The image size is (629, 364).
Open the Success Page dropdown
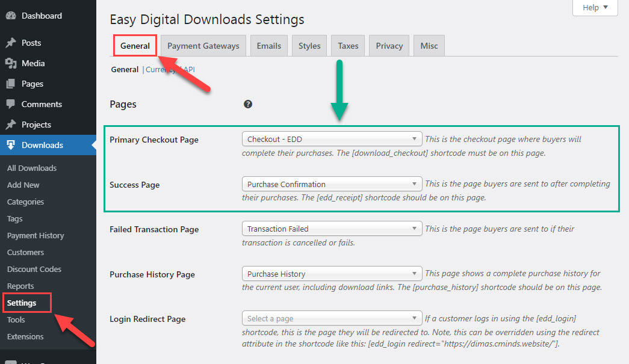pos(332,184)
